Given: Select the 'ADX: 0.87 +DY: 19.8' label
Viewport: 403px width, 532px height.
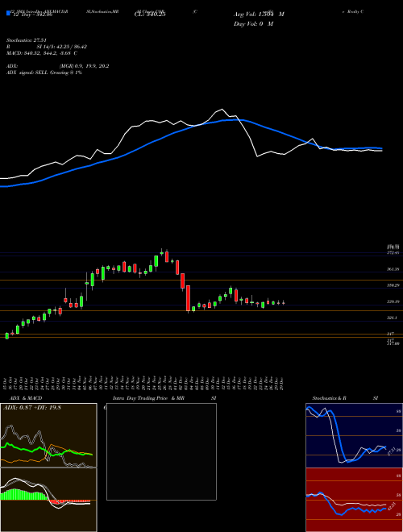Looking at the screenshot, I should [32, 408].
